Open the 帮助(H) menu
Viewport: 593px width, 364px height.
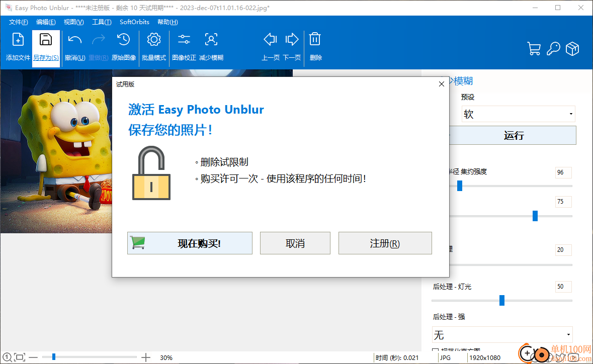tap(167, 22)
